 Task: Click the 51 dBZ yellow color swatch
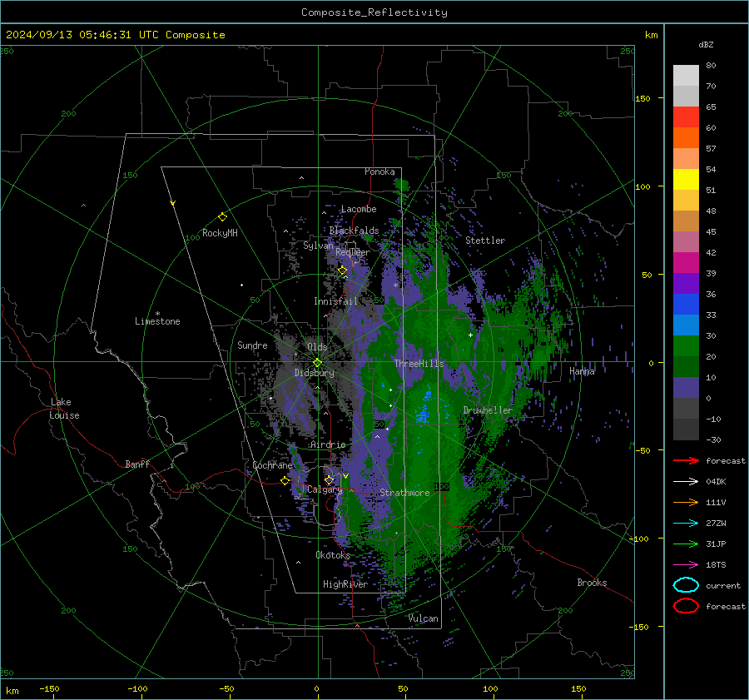686,179
